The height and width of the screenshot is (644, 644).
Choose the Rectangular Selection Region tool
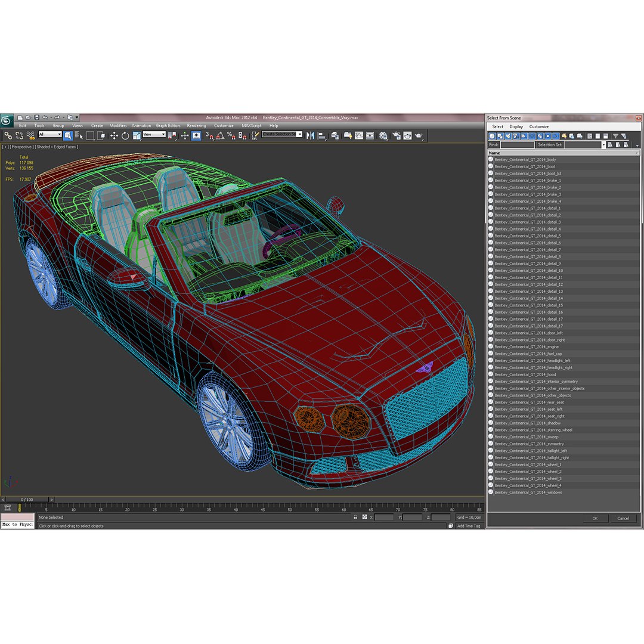pyautogui.click(x=90, y=135)
